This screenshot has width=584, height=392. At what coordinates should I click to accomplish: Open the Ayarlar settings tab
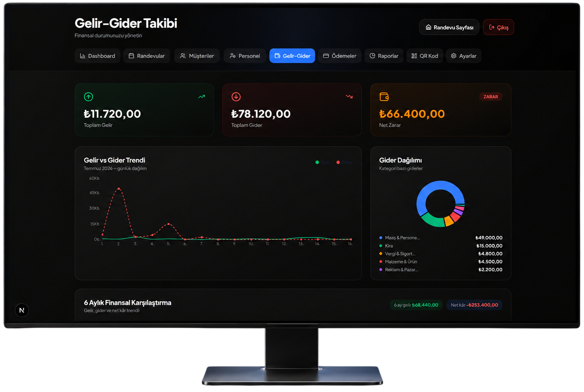(464, 56)
